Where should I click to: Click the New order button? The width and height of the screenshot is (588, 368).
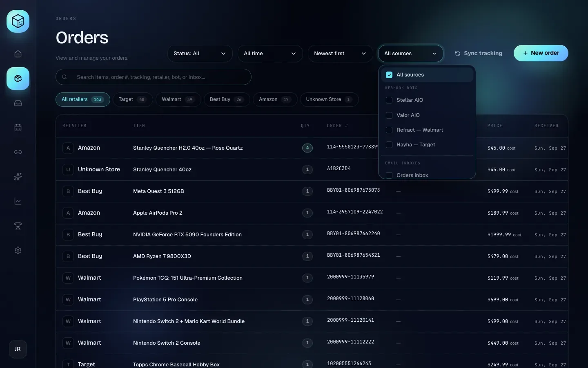click(541, 53)
